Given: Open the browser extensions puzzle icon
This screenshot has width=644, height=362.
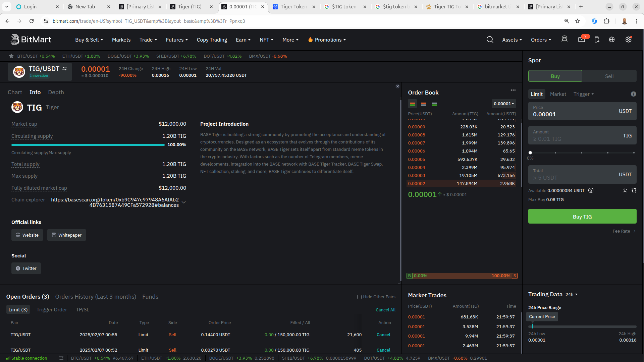Looking at the screenshot, I should click(606, 21).
